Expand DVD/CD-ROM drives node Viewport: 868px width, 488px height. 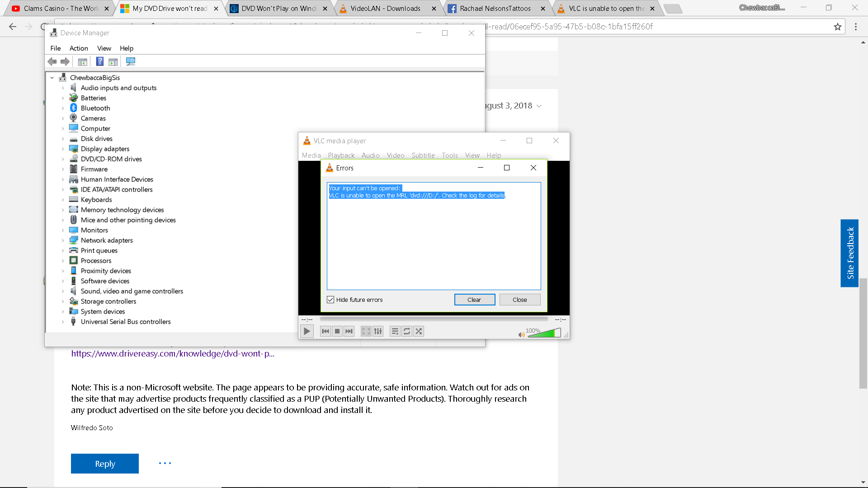point(63,159)
